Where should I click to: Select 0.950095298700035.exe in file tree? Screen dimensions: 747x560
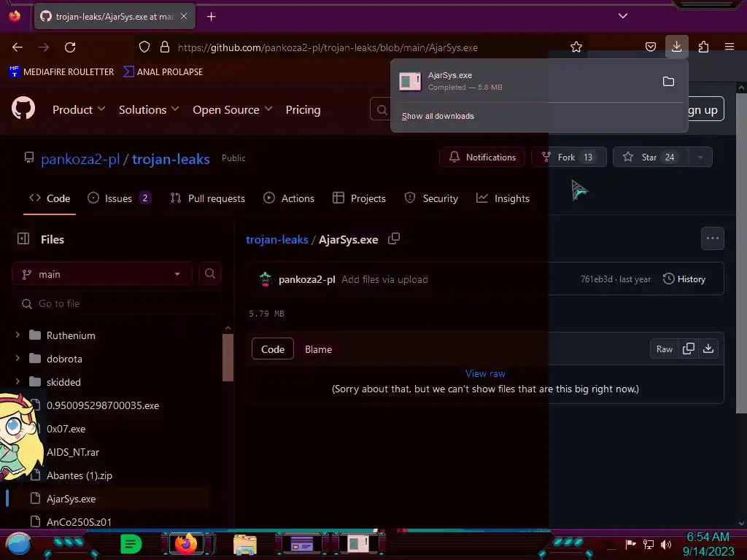click(x=102, y=405)
